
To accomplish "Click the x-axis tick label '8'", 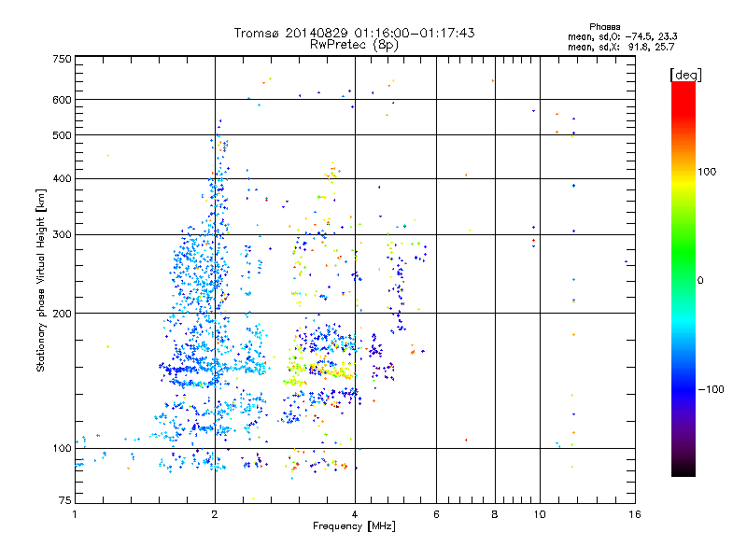I will point(495,514).
